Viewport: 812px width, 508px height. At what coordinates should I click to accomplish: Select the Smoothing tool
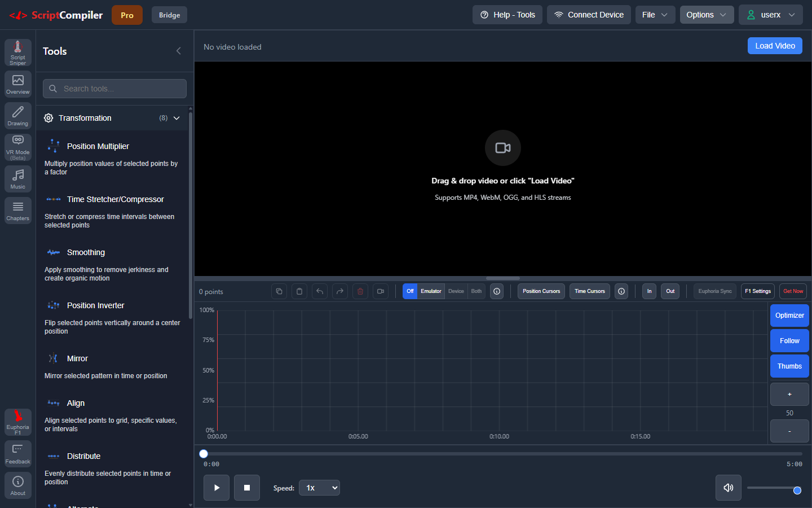[112, 264]
